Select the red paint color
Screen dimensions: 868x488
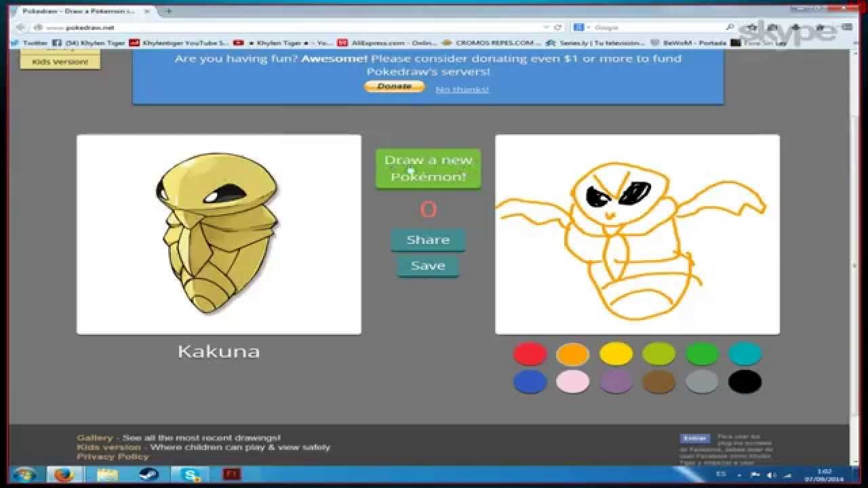pyautogui.click(x=530, y=354)
